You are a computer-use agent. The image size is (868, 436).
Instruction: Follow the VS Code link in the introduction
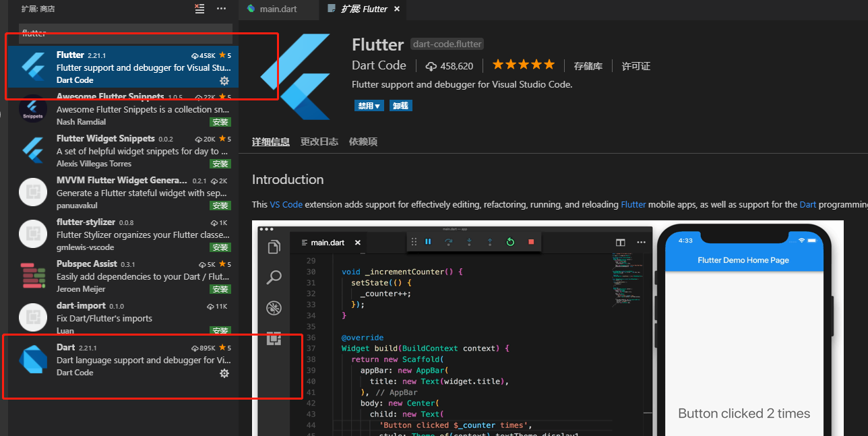pos(286,204)
